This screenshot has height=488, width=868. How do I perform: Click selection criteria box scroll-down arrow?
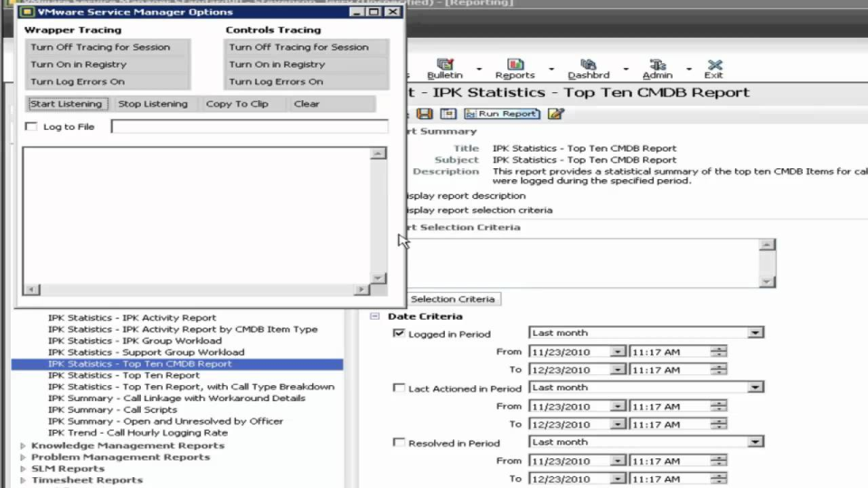767,282
